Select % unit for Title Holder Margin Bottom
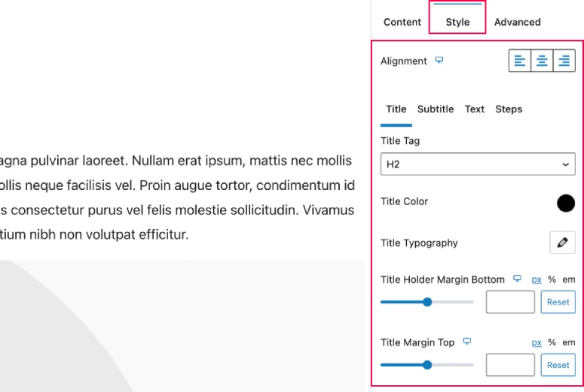The image size is (584, 392). coord(552,280)
